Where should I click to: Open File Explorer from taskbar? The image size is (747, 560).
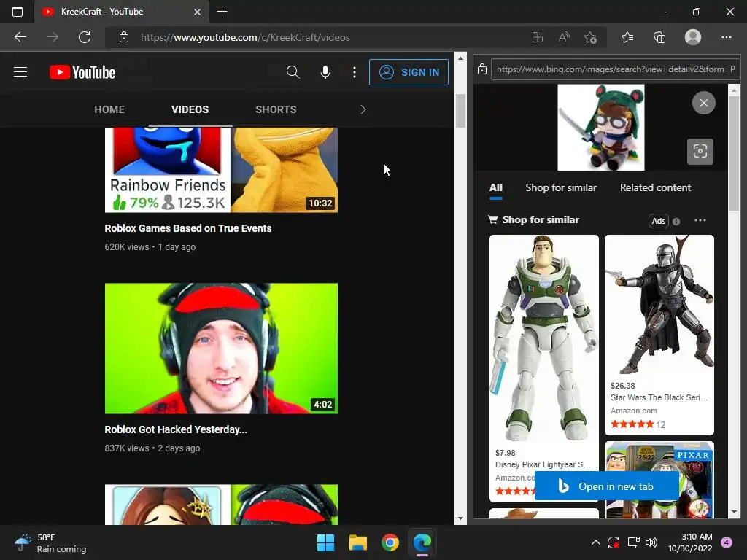point(357,542)
